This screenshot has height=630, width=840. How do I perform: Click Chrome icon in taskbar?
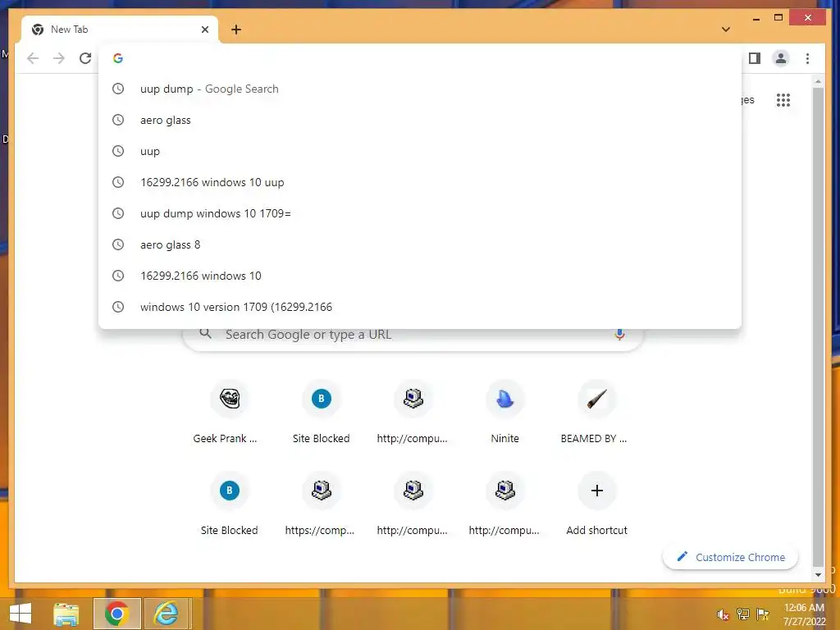tap(116, 614)
